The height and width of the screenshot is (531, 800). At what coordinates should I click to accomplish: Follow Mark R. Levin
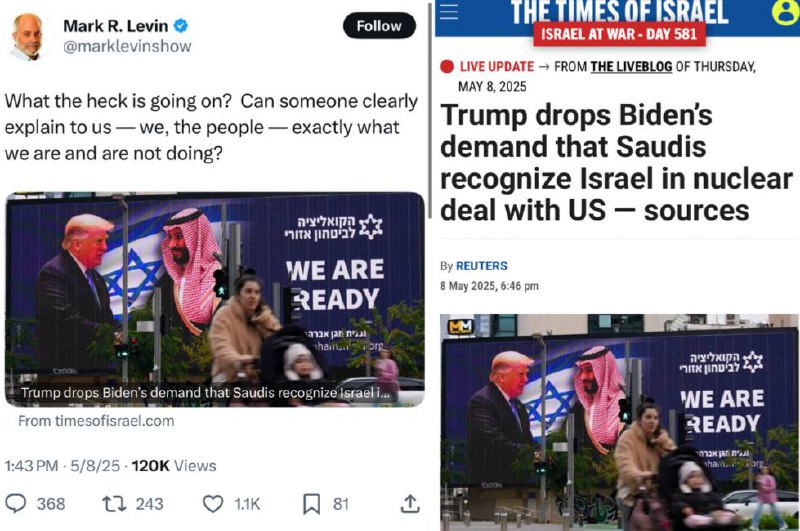click(379, 26)
